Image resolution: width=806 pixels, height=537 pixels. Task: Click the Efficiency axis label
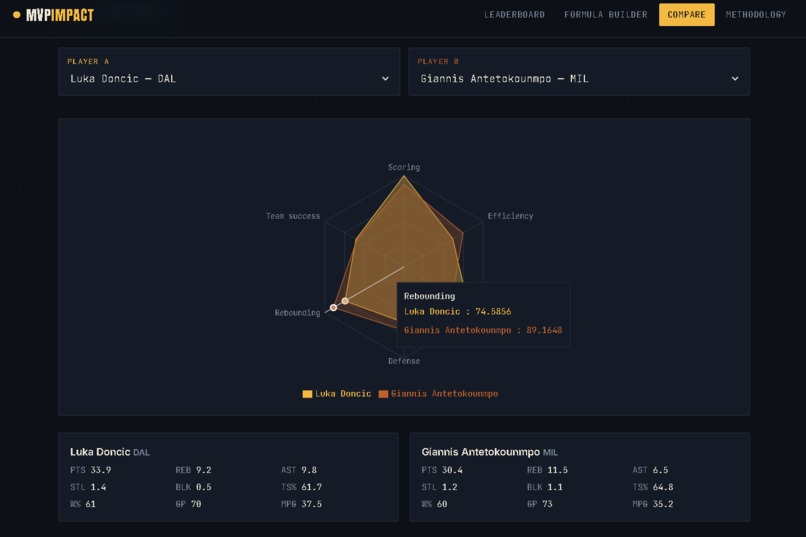pos(510,216)
